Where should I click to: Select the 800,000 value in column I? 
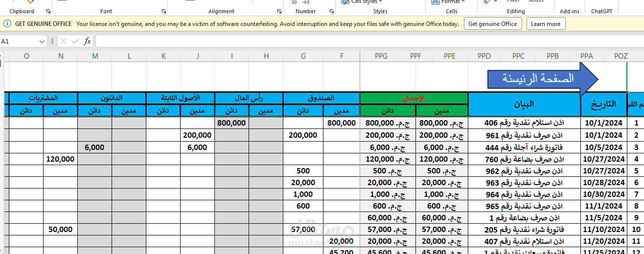232,123
